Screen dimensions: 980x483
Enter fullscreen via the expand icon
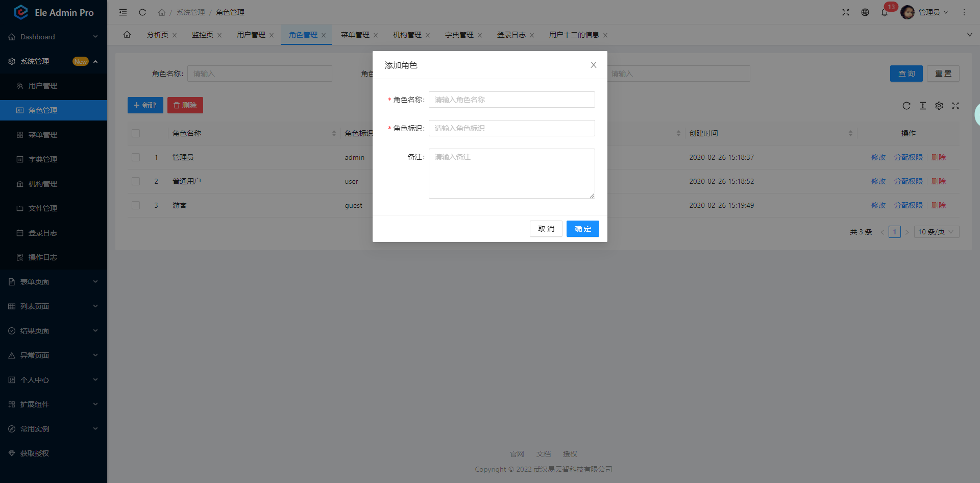[846, 12]
